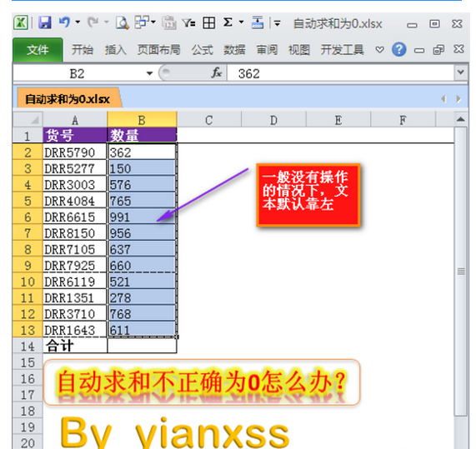Click the Name Box showing B2
476x449 pixels.
click(x=78, y=73)
